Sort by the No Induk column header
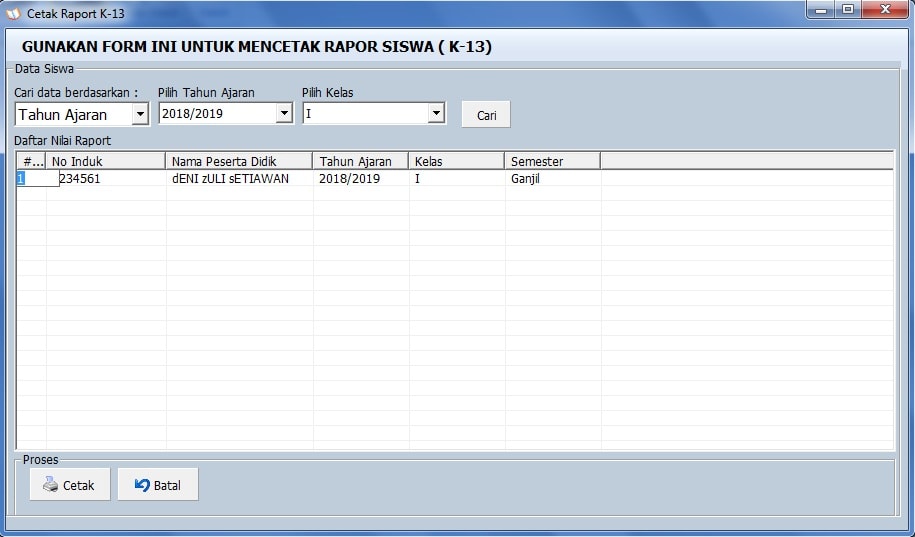 106,161
